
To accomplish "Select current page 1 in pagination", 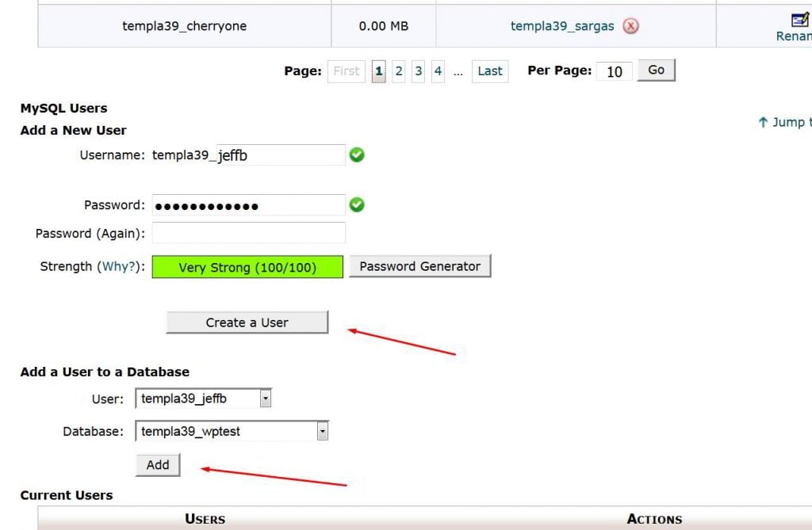I will click(379, 71).
